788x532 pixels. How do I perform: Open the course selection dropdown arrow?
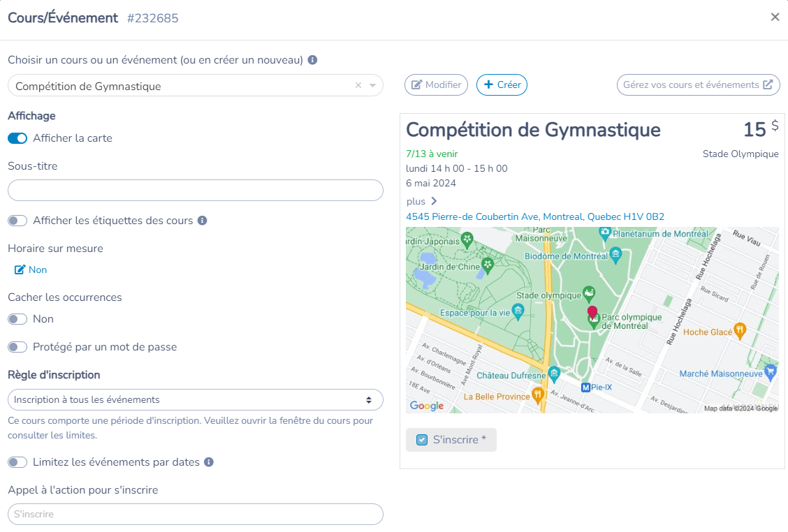pyautogui.click(x=372, y=85)
